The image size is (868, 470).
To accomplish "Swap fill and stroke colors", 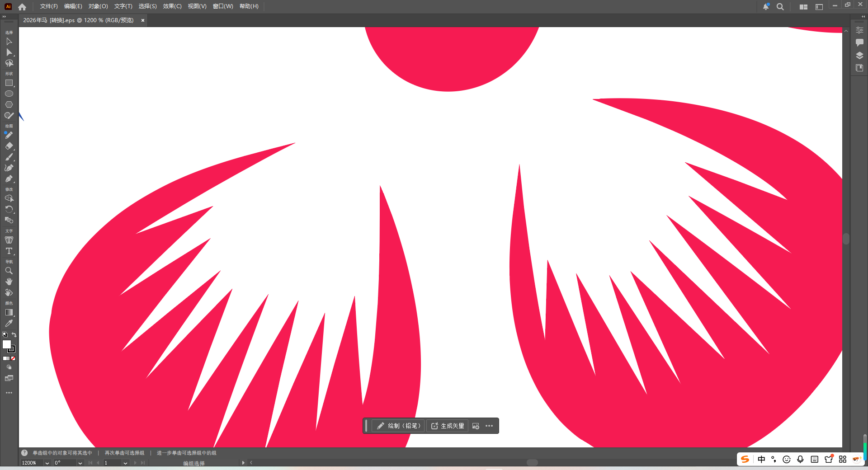I will [x=14, y=335].
